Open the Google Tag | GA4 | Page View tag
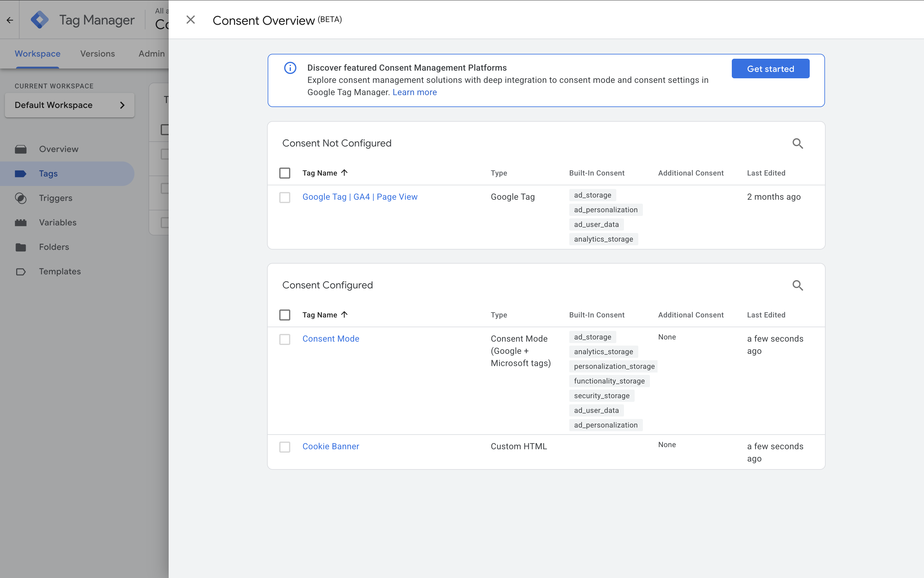Screen dimensions: 924x578 tap(360, 197)
